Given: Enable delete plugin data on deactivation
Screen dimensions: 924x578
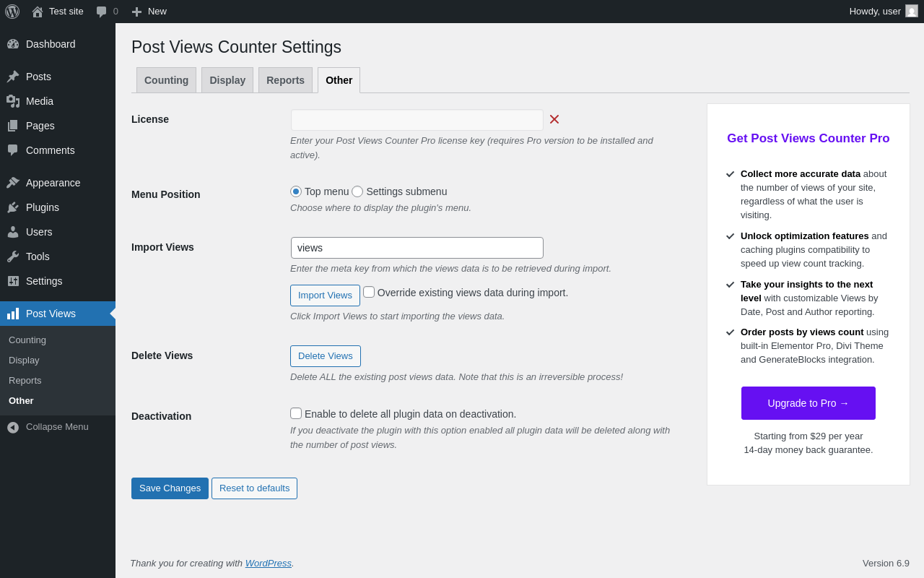Looking at the screenshot, I should (296, 413).
